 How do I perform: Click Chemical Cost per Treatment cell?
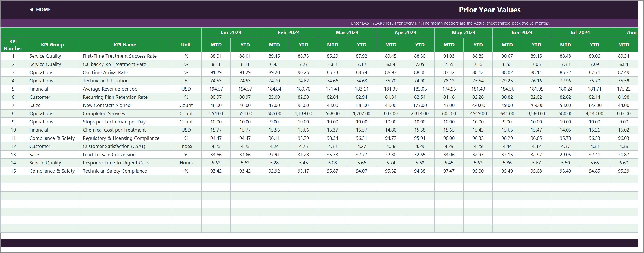pos(125,130)
